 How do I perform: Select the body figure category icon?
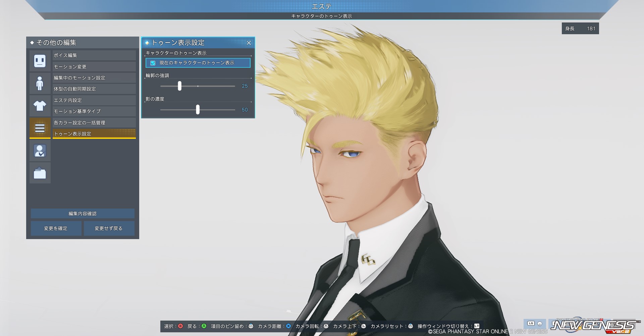click(40, 83)
